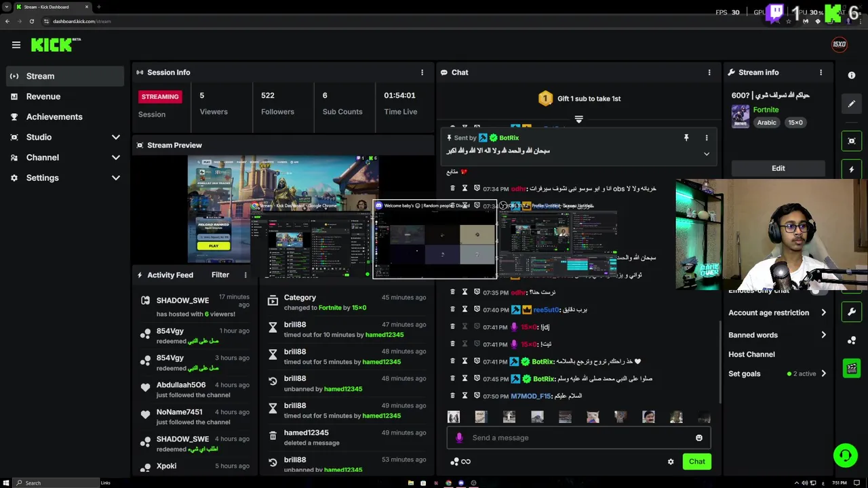This screenshot has width=868, height=488.
Task: Timeout user ree5ut0 via hourglass icon
Action: click(465, 310)
